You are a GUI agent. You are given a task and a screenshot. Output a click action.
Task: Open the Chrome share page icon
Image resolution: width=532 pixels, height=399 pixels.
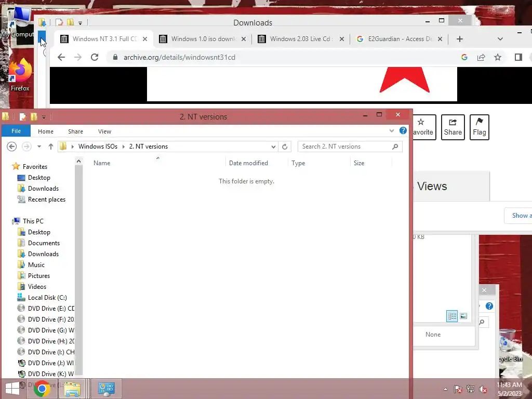point(481,57)
